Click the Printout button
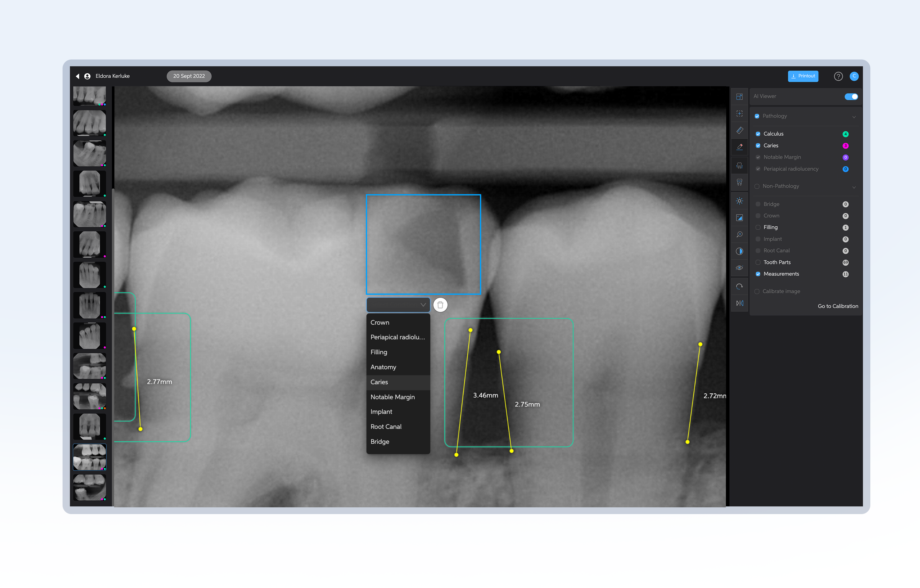Screen dimensions: 920x588 (803, 76)
